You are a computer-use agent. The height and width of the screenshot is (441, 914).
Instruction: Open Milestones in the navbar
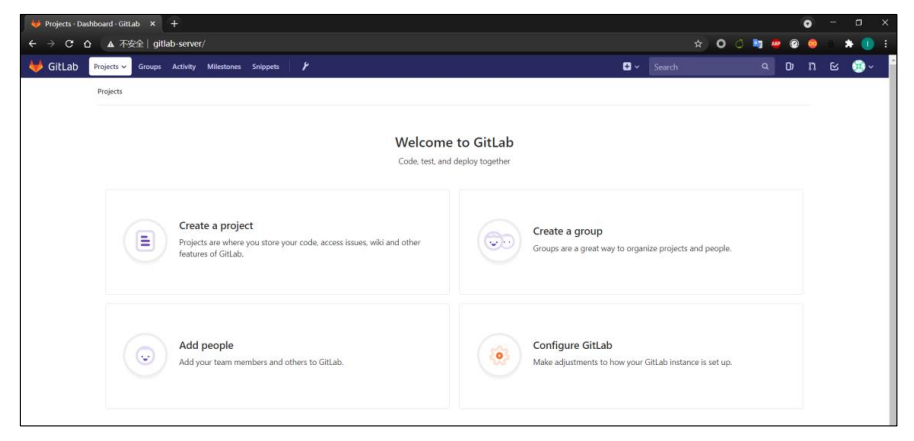click(x=224, y=67)
